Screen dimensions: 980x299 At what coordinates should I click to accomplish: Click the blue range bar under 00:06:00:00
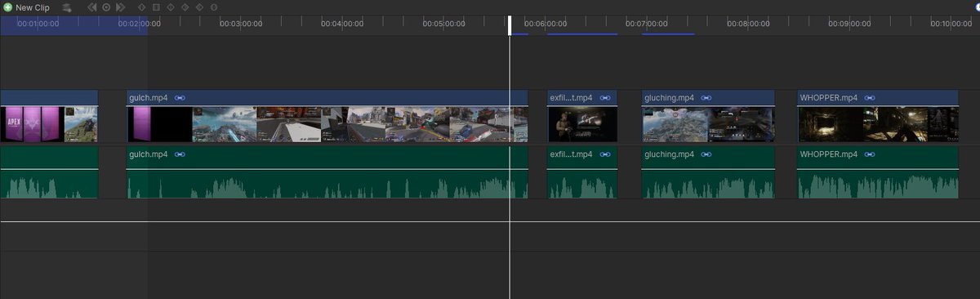[x=582, y=34]
